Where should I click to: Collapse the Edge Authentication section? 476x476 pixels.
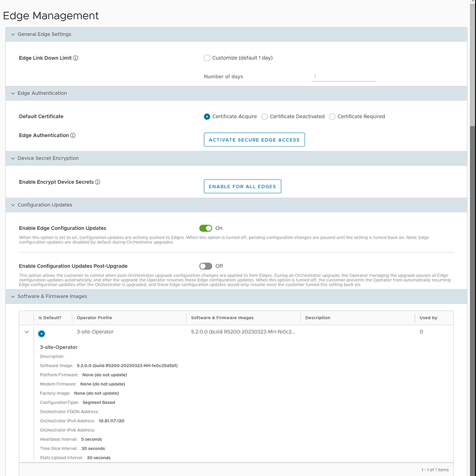coord(13,93)
